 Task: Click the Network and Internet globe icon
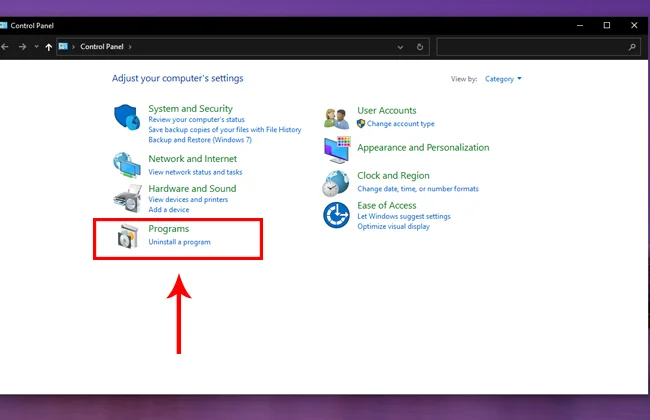(x=127, y=165)
